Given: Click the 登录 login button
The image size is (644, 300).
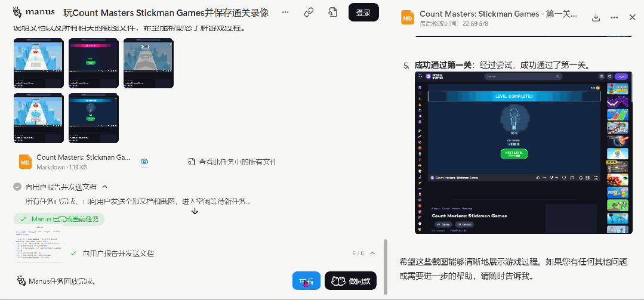Looking at the screenshot, I should (x=363, y=13).
